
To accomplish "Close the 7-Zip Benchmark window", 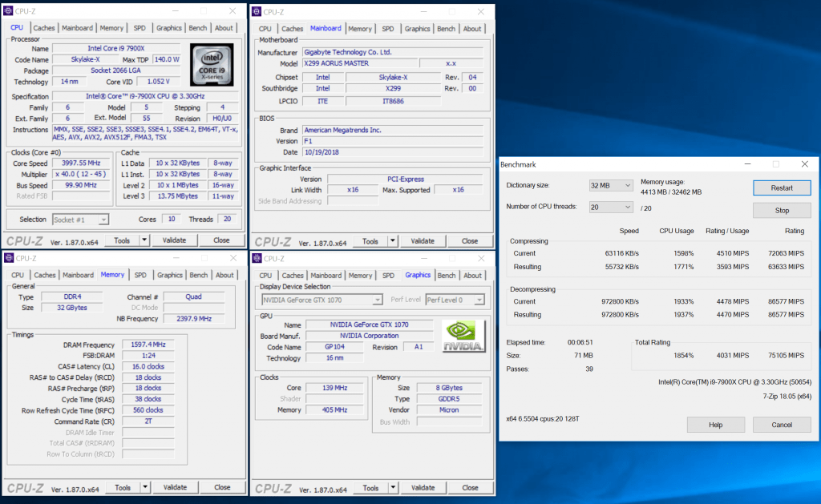I will tap(804, 163).
